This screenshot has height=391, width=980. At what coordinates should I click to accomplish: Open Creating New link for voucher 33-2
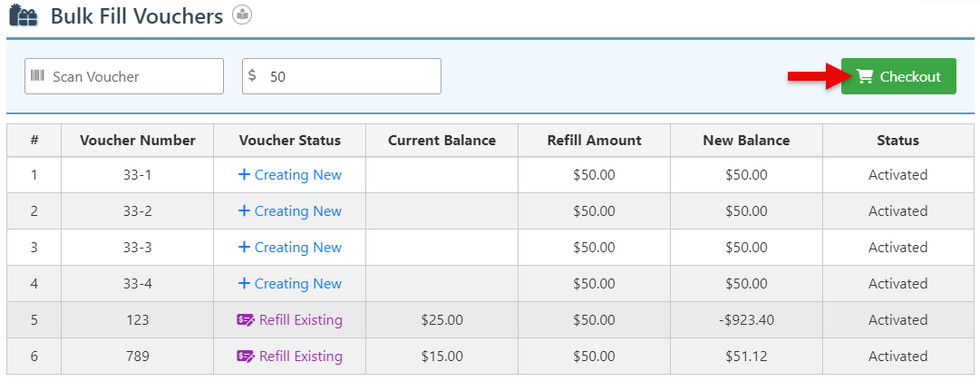297,211
